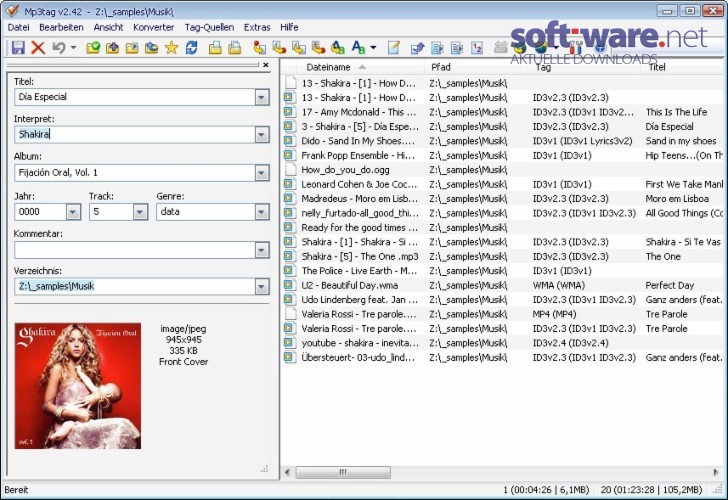The width and height of the screenshot is (728, 500).
Task: Expand the Interpret field dropdown
Action: [x=262, y=135]
